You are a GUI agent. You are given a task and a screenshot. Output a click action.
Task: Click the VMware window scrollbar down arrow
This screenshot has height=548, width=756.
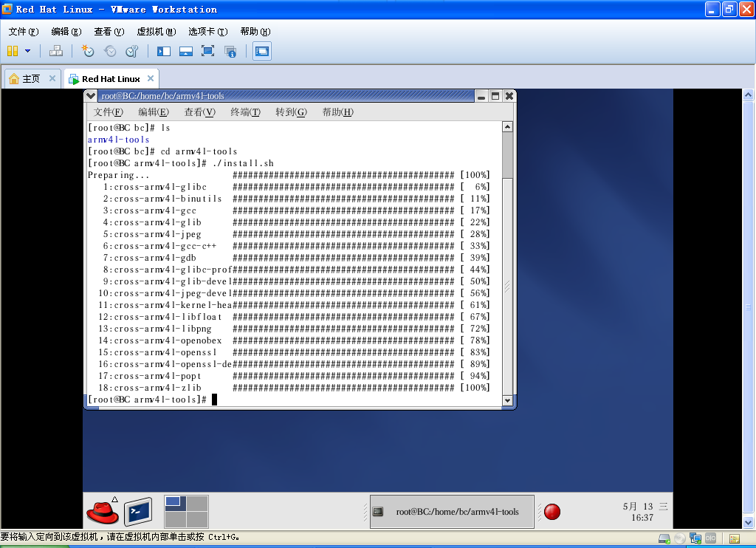(x=748, y=522)
